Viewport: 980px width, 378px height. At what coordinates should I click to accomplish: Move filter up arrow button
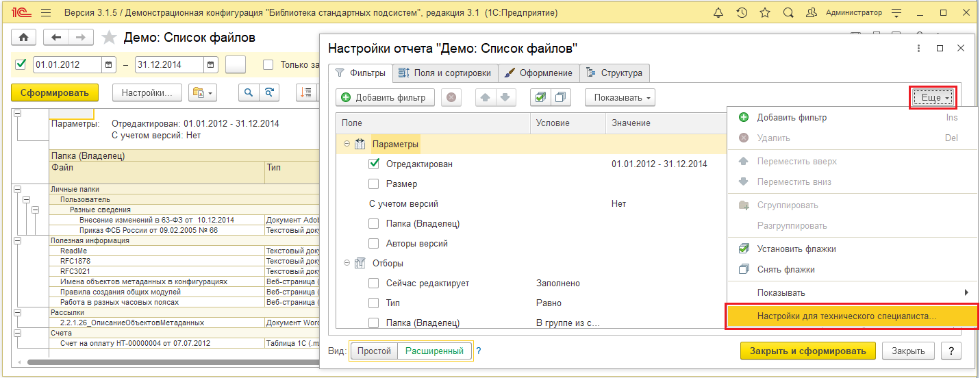486,97
